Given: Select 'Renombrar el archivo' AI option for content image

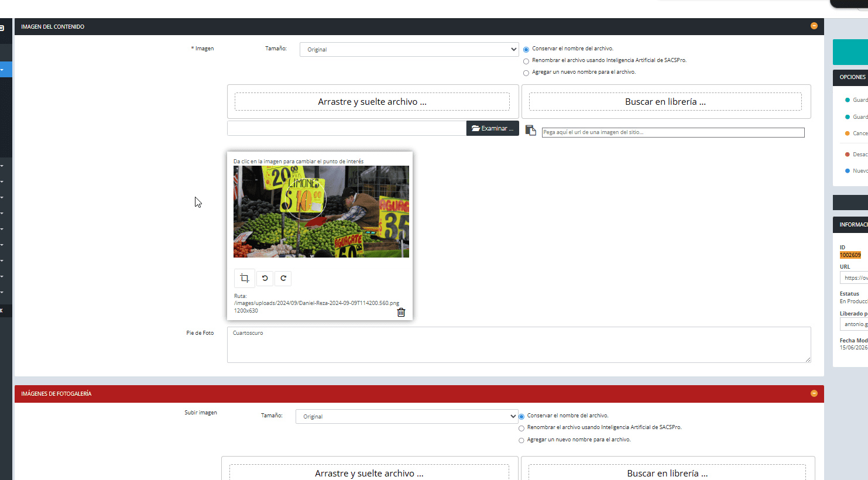Looking at the screenshot, I should [x=526, y=61].
